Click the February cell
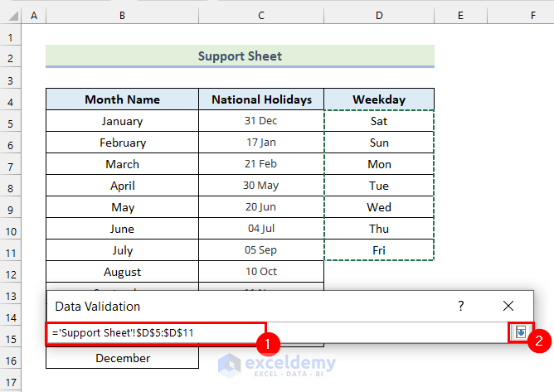The width and height of the screenshot is (554, 392). click(x=122, y=143)
